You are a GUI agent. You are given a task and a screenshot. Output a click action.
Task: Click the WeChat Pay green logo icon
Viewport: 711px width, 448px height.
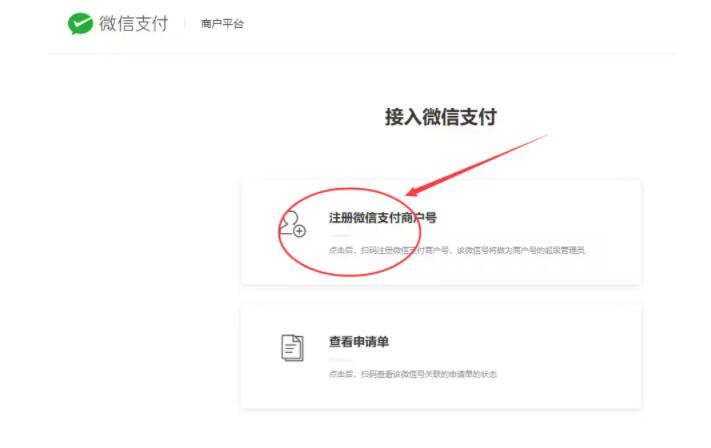click(80, 24)
